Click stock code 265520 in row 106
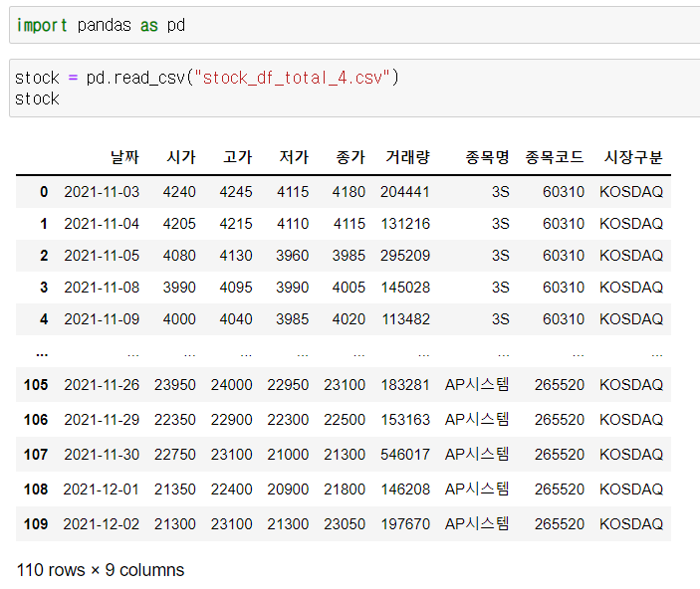This screenshot has width=700, height=589. (560, 420)
